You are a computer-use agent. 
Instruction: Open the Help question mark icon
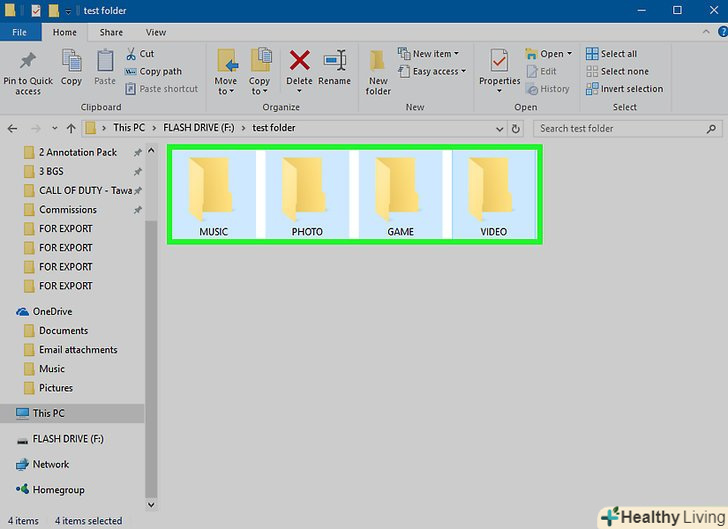723,32
